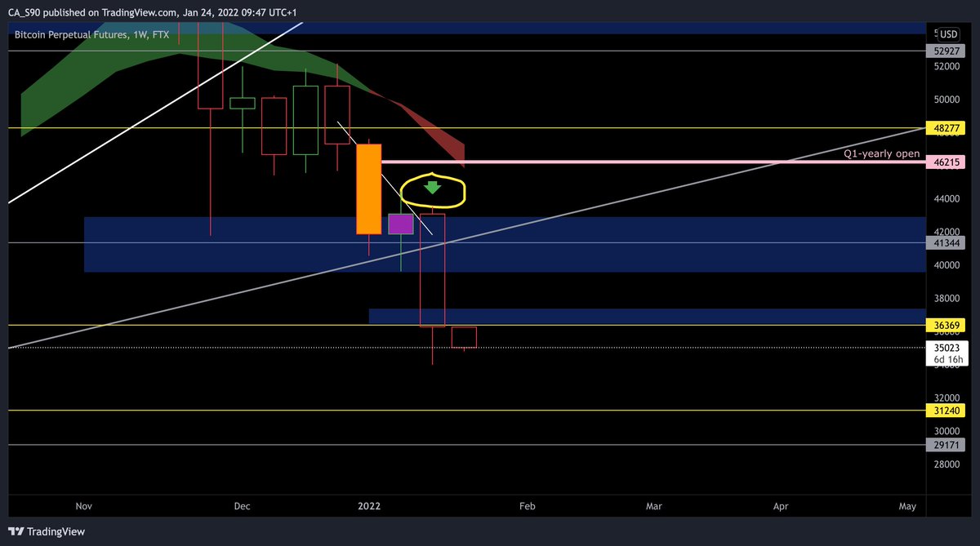Screen dimensions: 980x546
Task: Click the Nov label on time axis
Action: [x=82, y=506]
